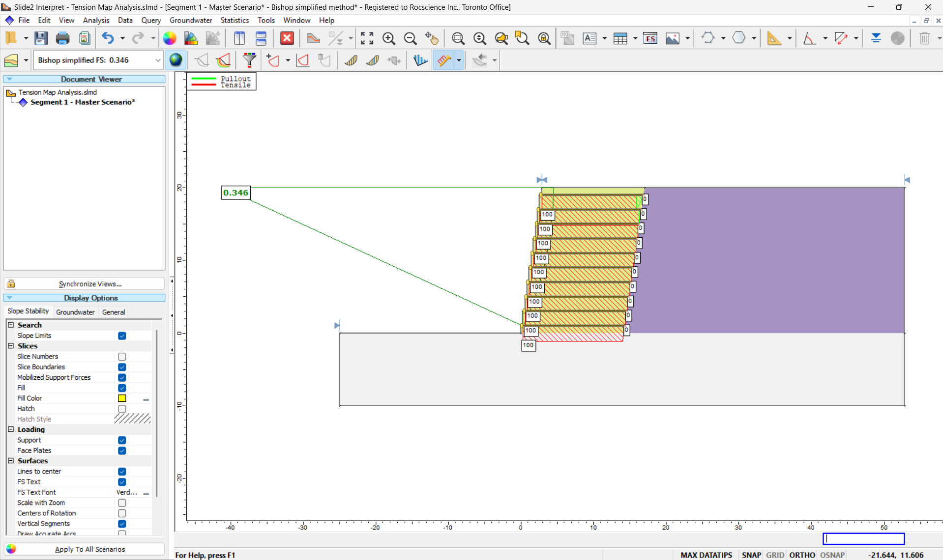Switch to the Groundwater display tab
This screenshot has height=560, width=943.
coord(75,312)
